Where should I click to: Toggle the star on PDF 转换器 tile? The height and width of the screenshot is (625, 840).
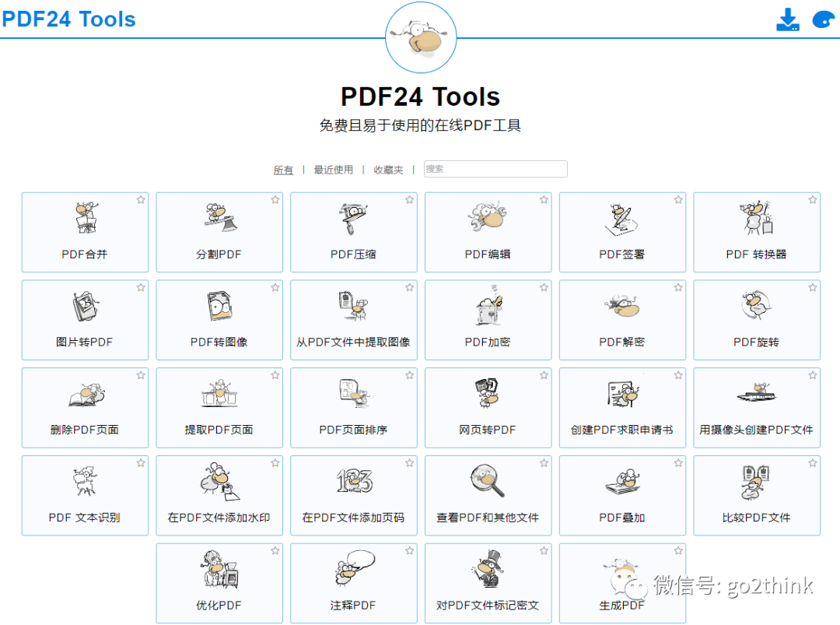[x=813, y=200]
